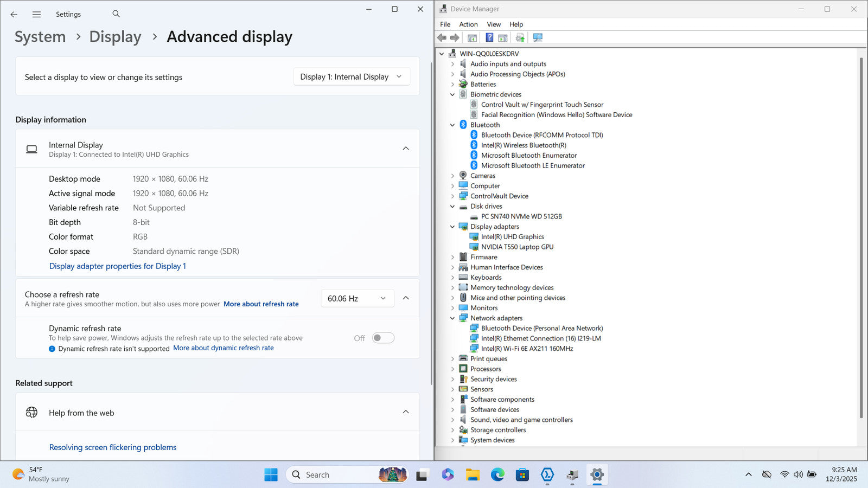Image resolution: width=868 pixels, height=488 pixels.
Task: Select NVIDIA T550 Laptop GPU device
Action: 517,247
